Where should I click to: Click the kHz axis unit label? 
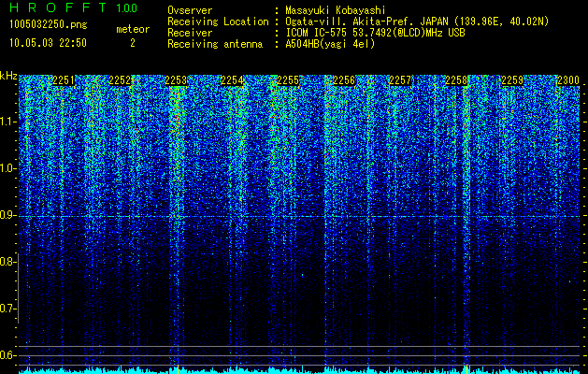[x=8, y=76]
